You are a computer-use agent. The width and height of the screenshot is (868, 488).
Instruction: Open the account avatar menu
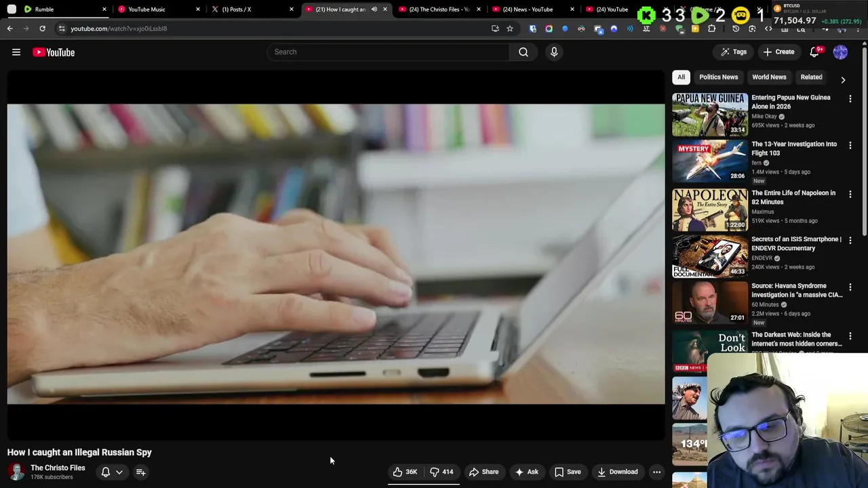pos(840,52)
